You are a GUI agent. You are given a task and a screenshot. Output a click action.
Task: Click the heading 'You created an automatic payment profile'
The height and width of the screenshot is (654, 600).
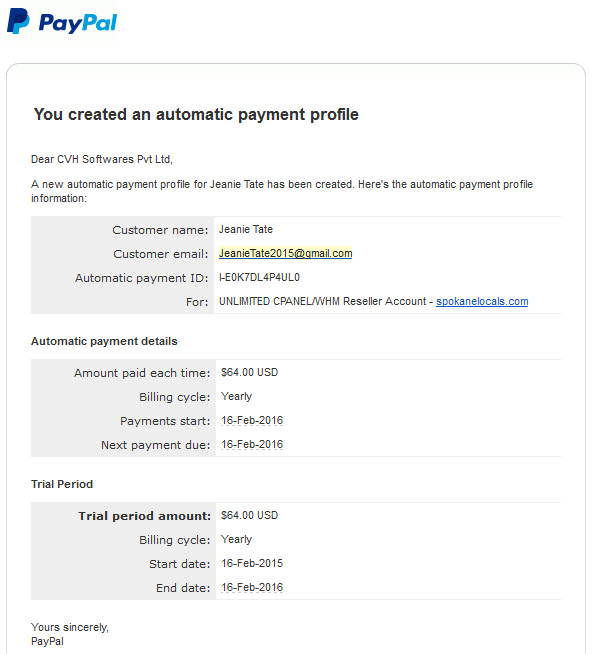196,114
